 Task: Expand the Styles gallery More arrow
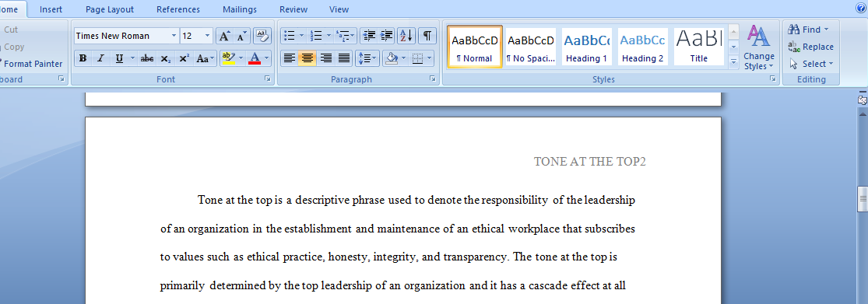[x=734, y=62]
